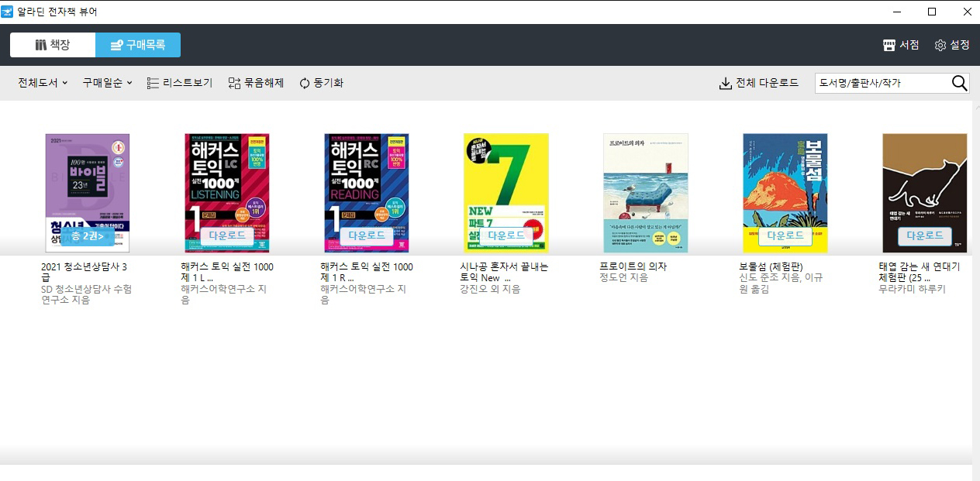Click 프로이트의 의자 title text
Image resolution: width=980 pixels, height=481 pixels.
point(633,266)
